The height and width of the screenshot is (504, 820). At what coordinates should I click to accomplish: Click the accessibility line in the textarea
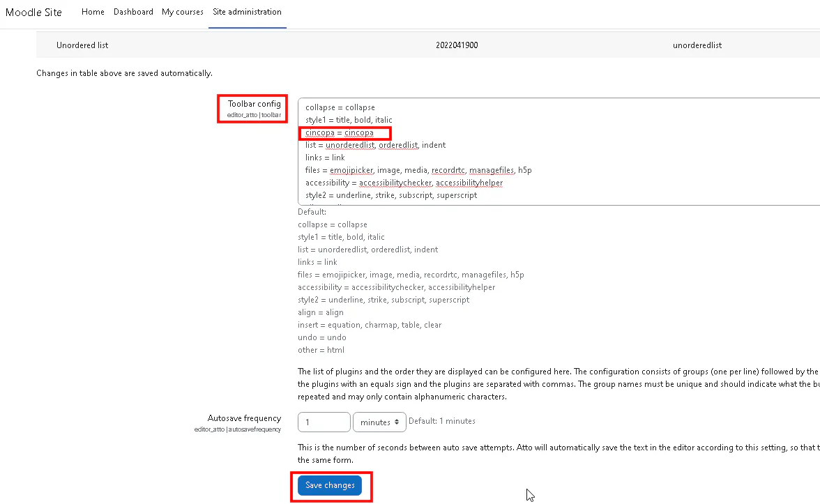click(x=404, y=183)
